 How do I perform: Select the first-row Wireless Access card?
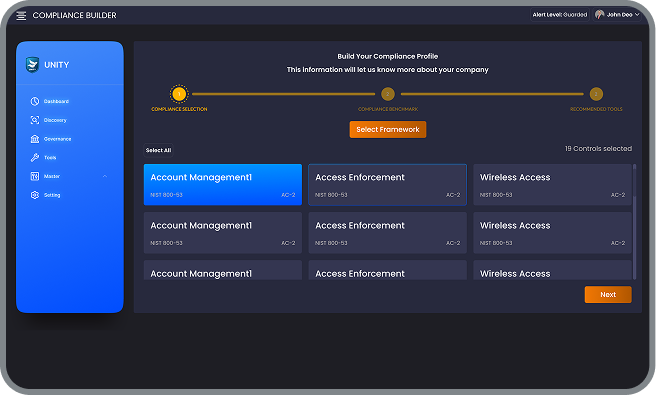coord(552,185)
